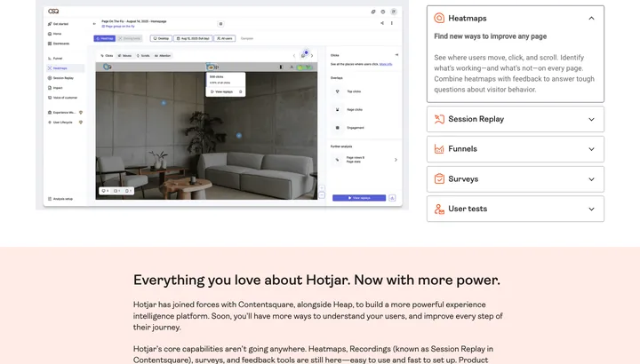Switch to the Scrolls heatmap tab
This screenshot has width=640, height=364.
click(x=143, y=55)
